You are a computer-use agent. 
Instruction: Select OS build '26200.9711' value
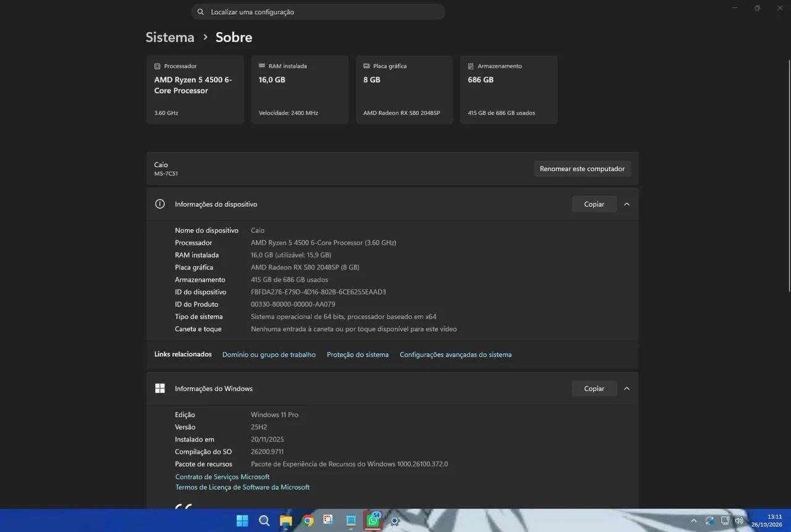tap(267, 452)
